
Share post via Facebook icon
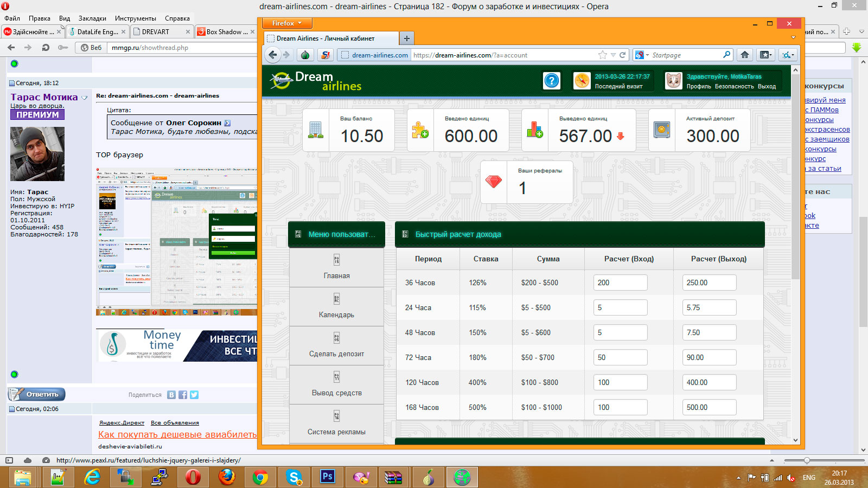(183, 395)
